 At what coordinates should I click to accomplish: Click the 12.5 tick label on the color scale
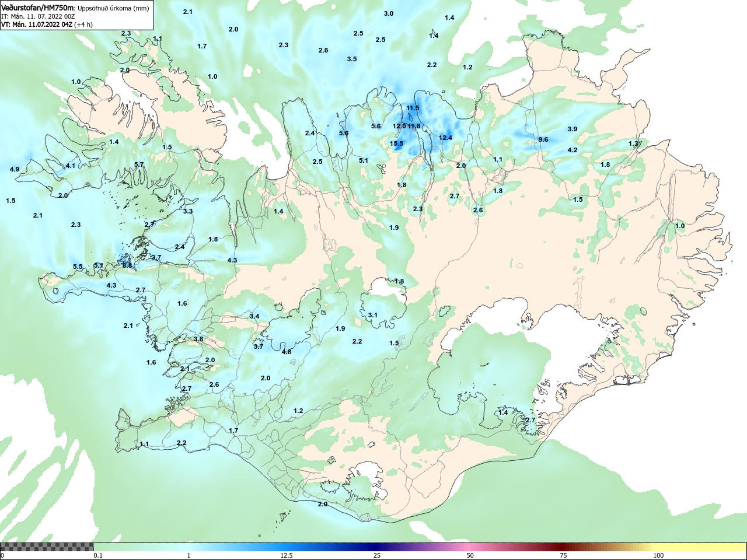point(287,555)
